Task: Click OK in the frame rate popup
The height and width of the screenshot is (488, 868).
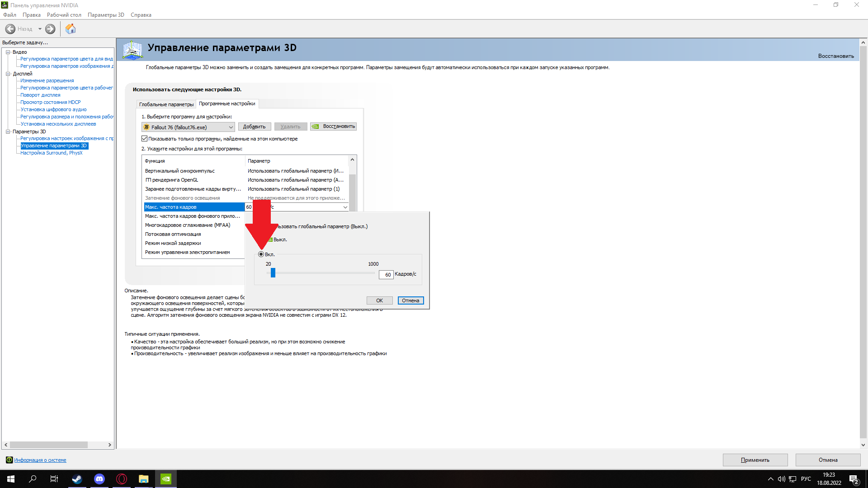Action: (379, 300)
